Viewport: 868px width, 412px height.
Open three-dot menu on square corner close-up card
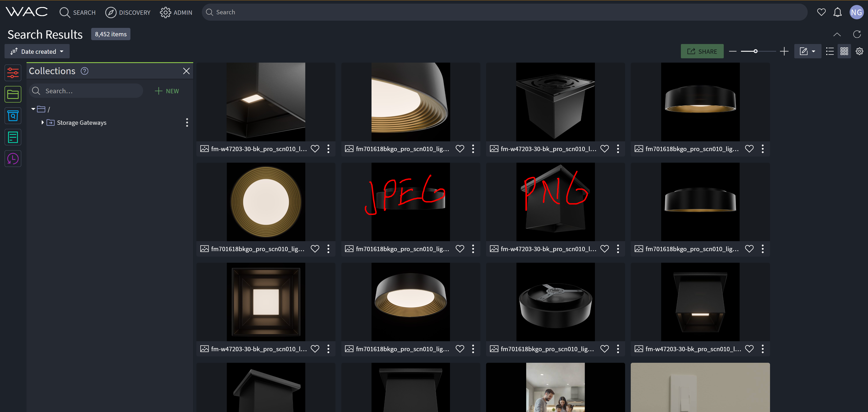[328, 149]
